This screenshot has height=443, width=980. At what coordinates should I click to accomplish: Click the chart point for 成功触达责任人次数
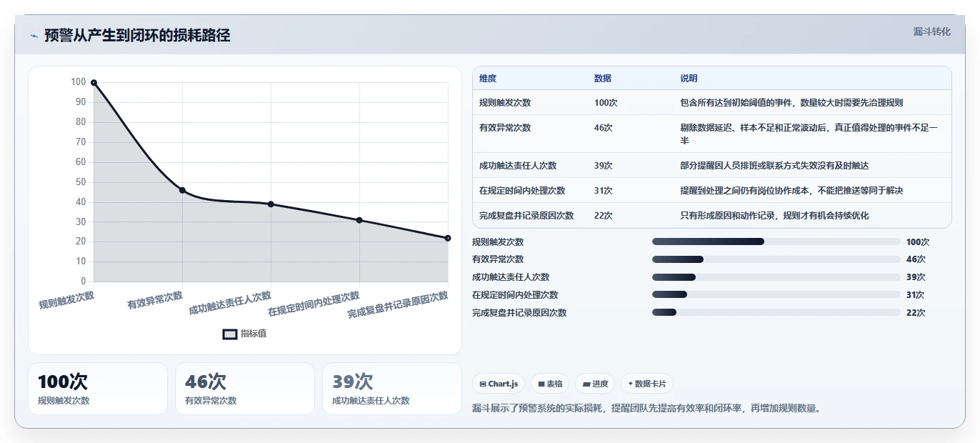pyautogui.click(x=271, y=204)
